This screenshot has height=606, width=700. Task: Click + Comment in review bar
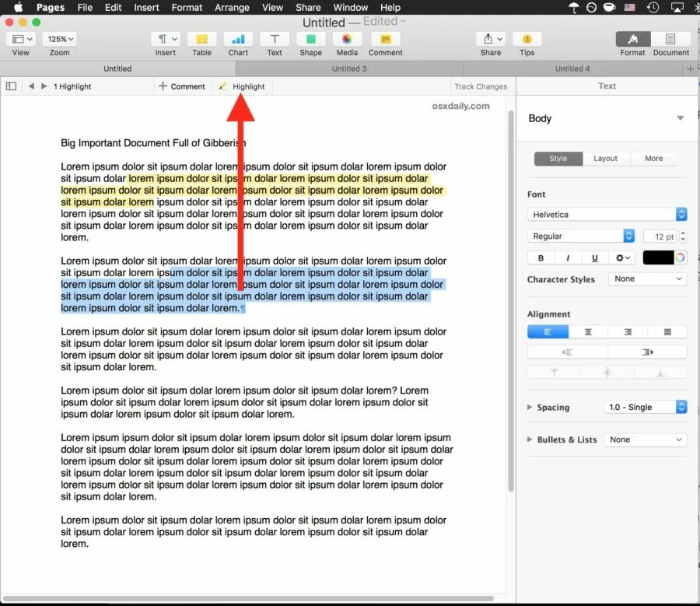182,86
